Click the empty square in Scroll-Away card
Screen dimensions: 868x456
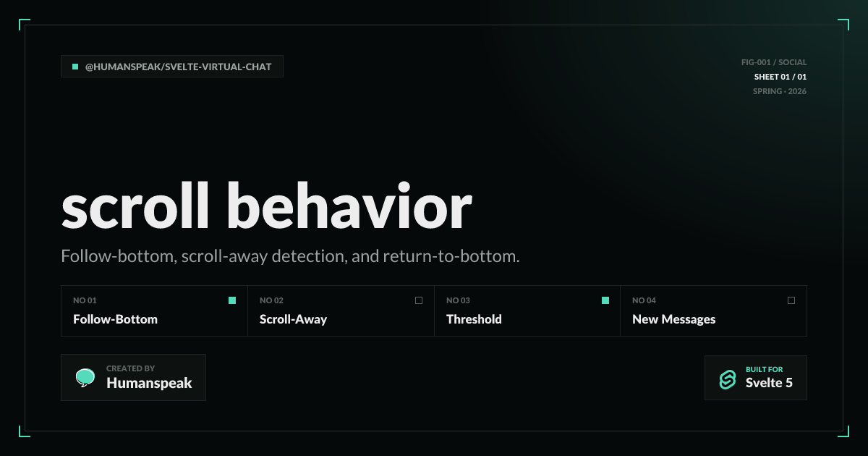pos(419,300)
